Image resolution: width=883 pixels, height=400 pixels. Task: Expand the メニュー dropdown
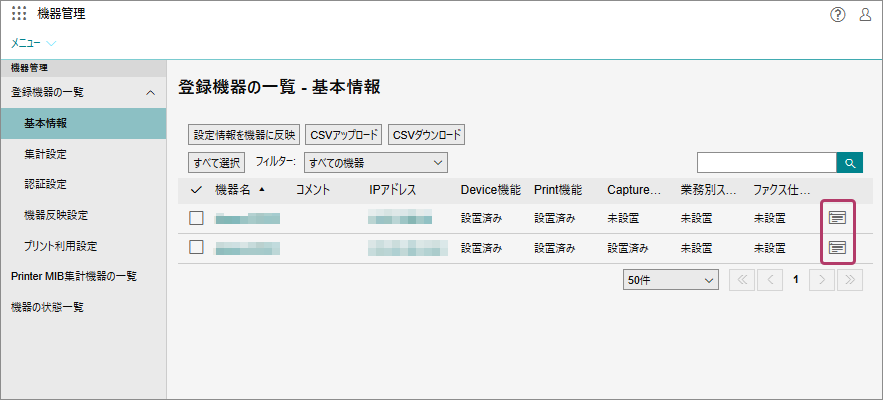click(x=34, y=43)
